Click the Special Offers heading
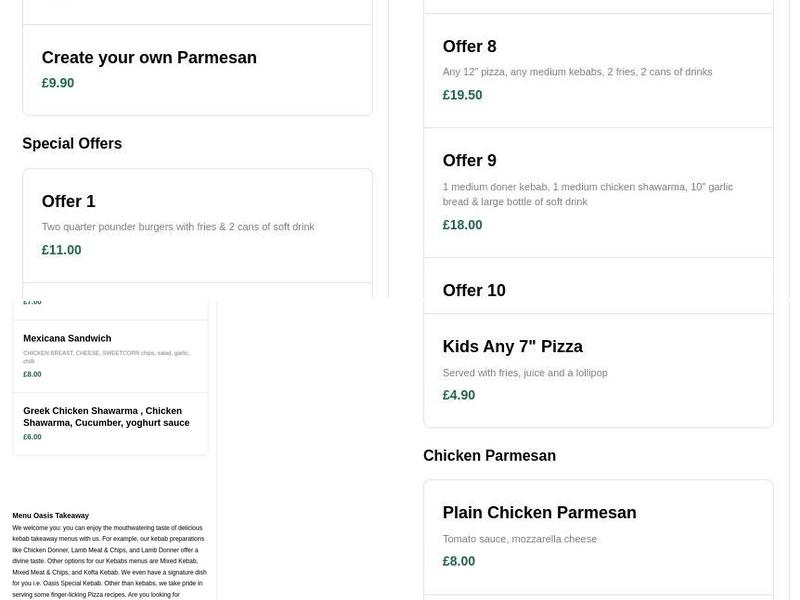The image size is (800, 600). point(72,143)
